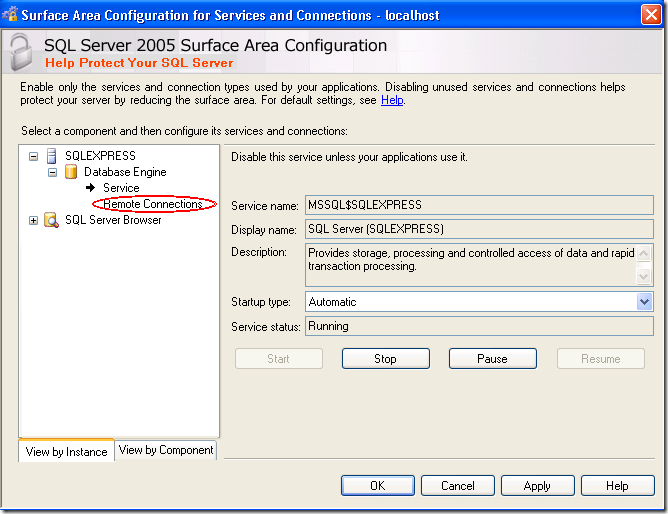
Task: Click the Service status field showing Running
Action: click(479, 326)
